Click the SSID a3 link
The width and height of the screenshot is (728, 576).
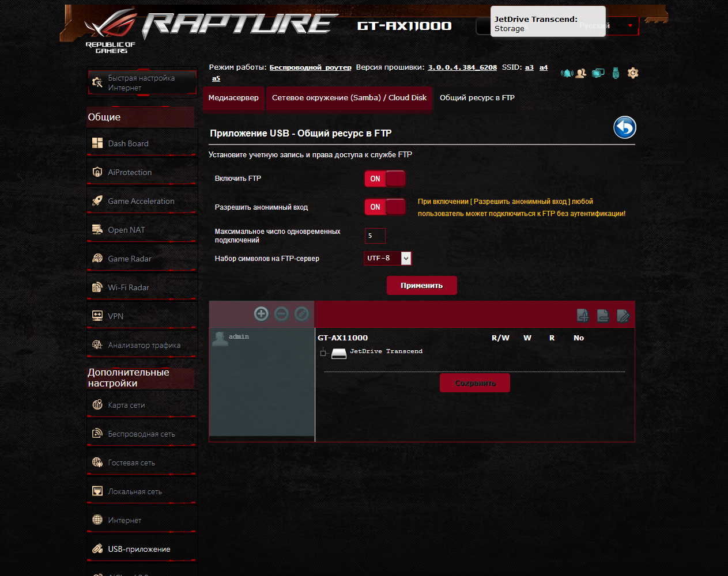[529, 67]
